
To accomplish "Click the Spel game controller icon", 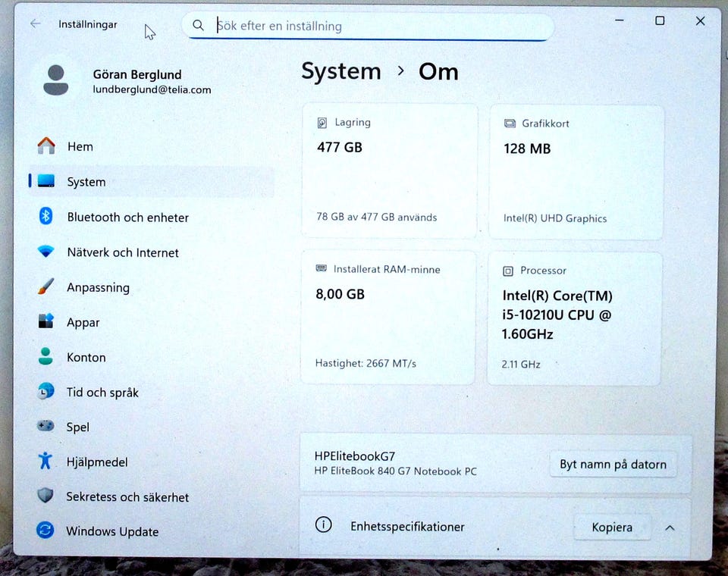I will coord(45,426).
